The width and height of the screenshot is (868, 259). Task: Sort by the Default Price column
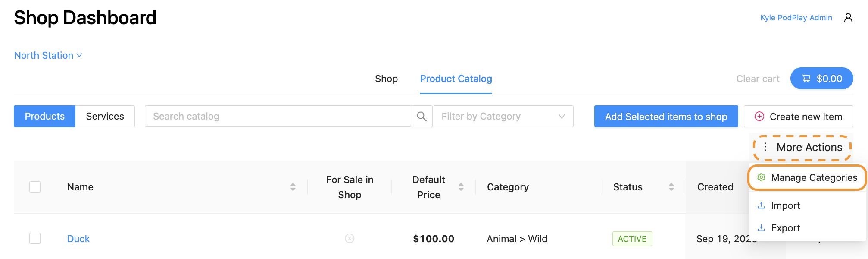click(461, 187)
